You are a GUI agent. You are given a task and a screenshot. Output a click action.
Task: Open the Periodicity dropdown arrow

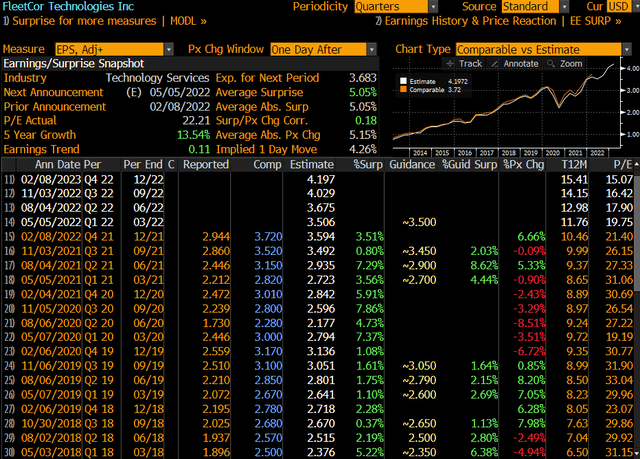click(x=433, y=7)
